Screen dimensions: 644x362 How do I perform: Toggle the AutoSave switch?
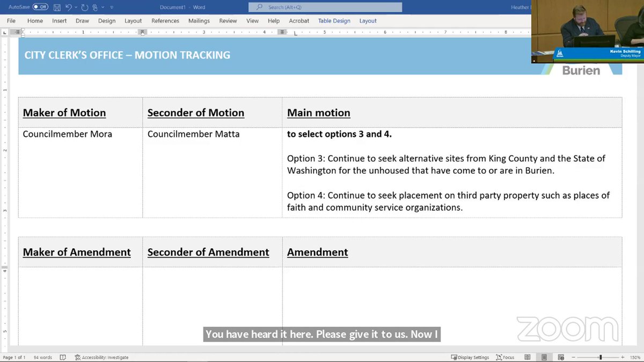[40, 8]
